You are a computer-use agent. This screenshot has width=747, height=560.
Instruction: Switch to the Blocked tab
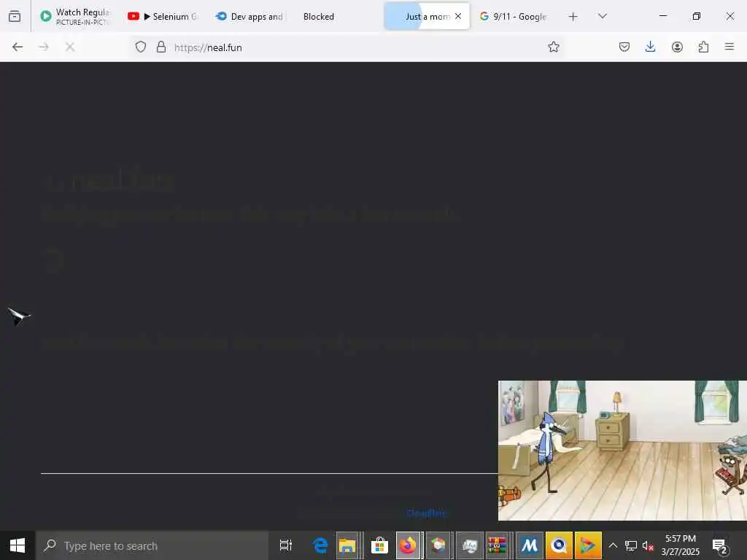319,16
